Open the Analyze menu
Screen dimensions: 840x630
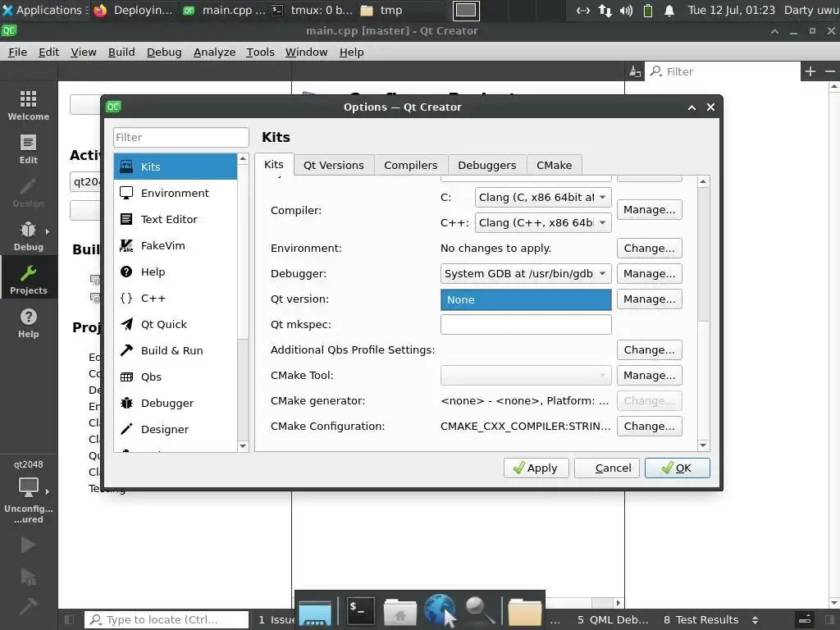click(x=214, y=52)
